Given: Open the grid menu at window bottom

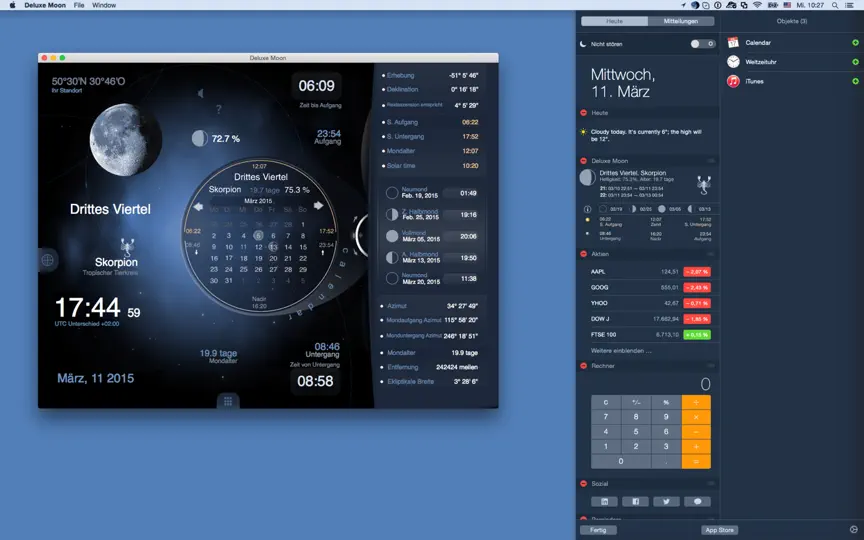Looking at the screenshot, I should (x=228, y=402).
